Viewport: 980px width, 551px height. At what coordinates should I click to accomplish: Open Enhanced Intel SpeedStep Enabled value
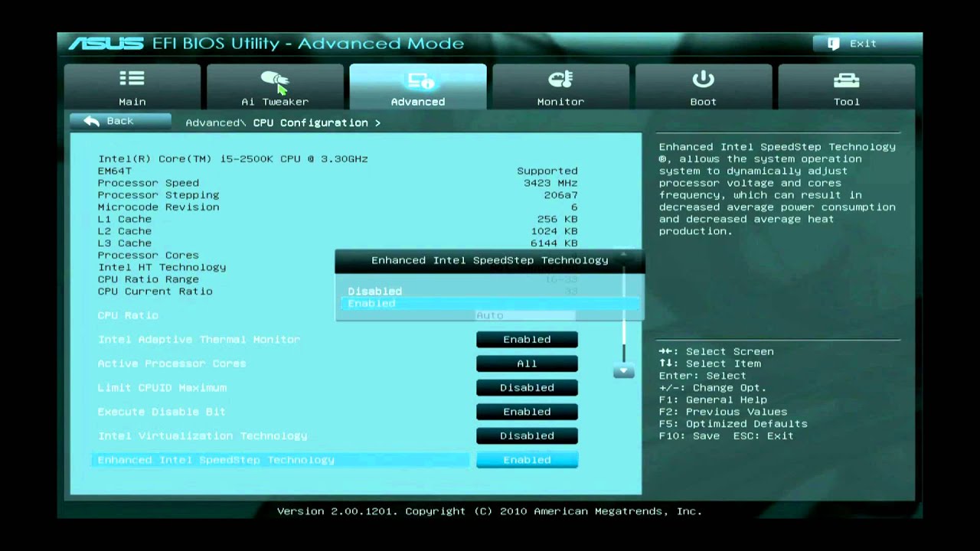click(x=527, y=460)
